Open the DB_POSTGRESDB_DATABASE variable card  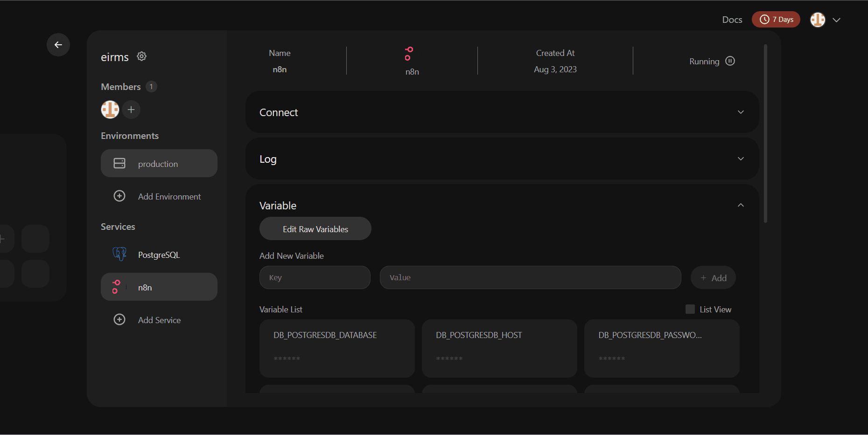337,348
